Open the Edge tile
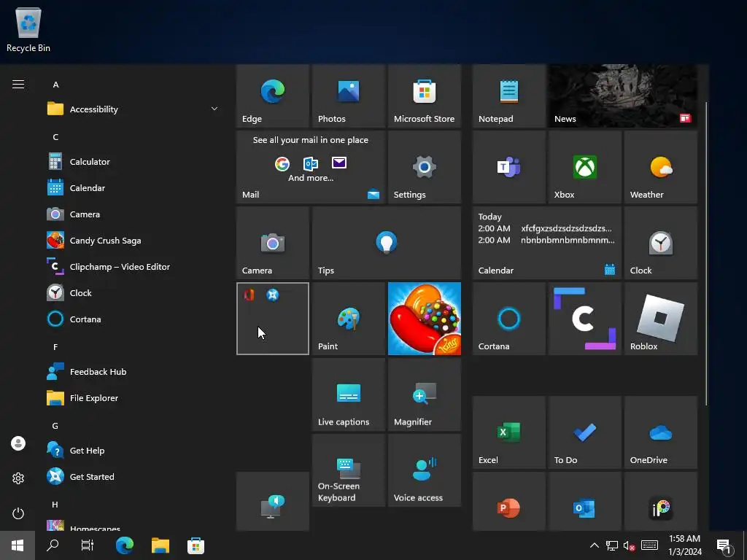Image resolution: width=747 pixels, height=560 pixels. tap(273, 96)
